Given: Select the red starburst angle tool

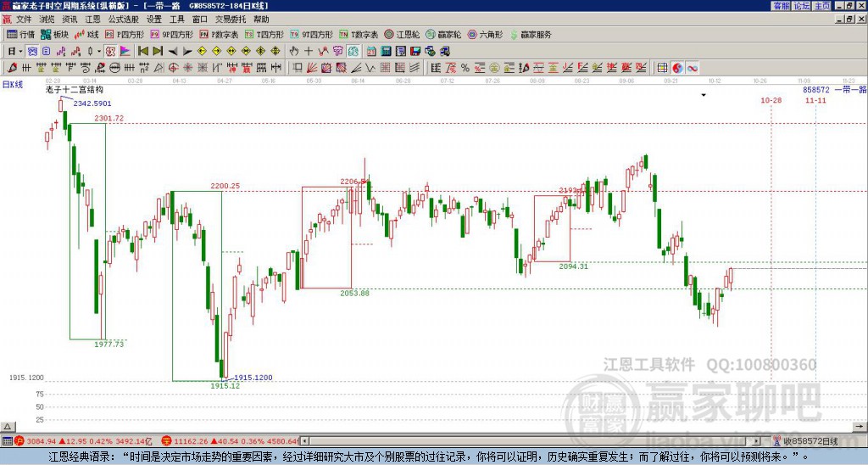Looking at the screenshot, I should [x=187, y=68].
